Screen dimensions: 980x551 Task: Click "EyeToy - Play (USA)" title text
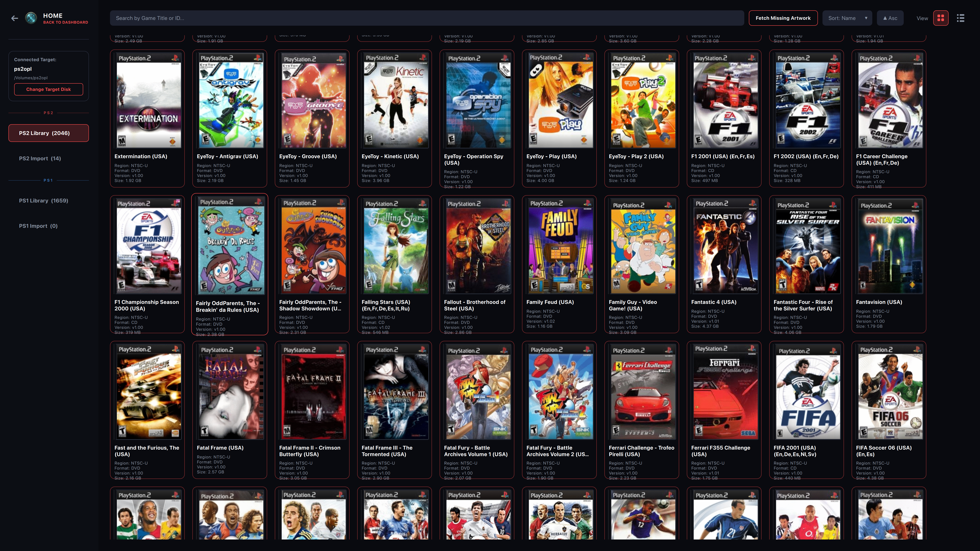tap(551, 156)
